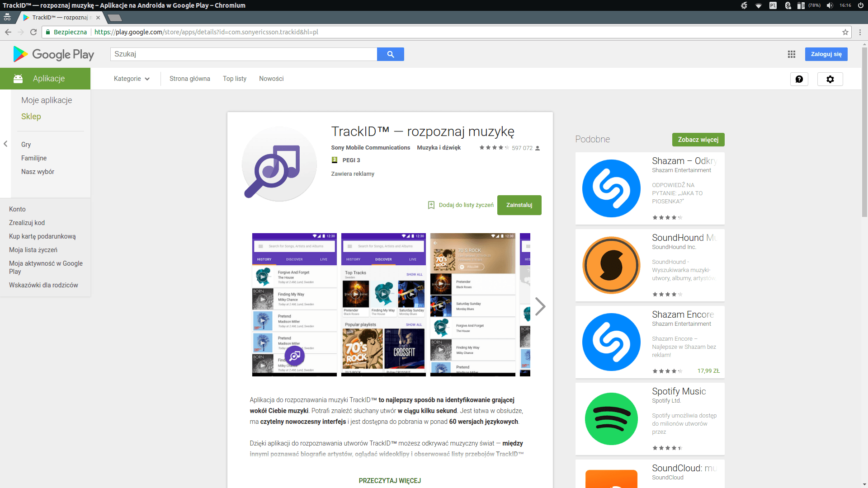
Task: Expand the Kategorie dropdown
Action: tap(132, 79)
